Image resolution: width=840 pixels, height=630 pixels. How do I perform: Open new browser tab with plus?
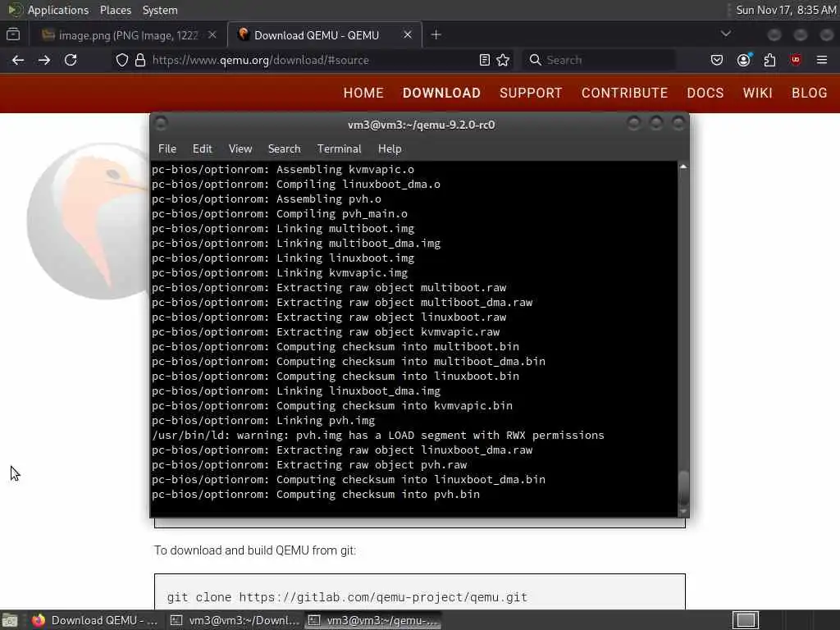[x=436, y=34]
